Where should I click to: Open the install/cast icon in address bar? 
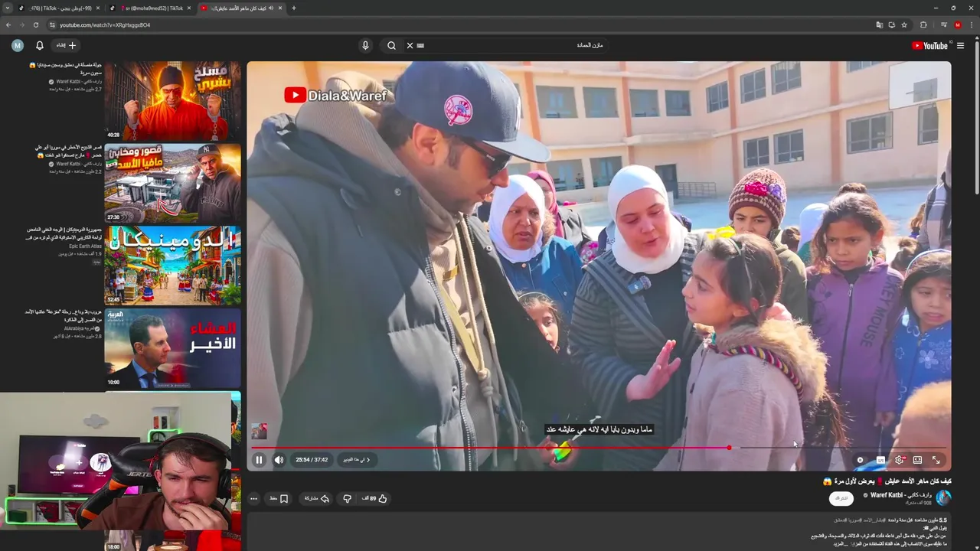pyautogui.click(x=892, y=25)
